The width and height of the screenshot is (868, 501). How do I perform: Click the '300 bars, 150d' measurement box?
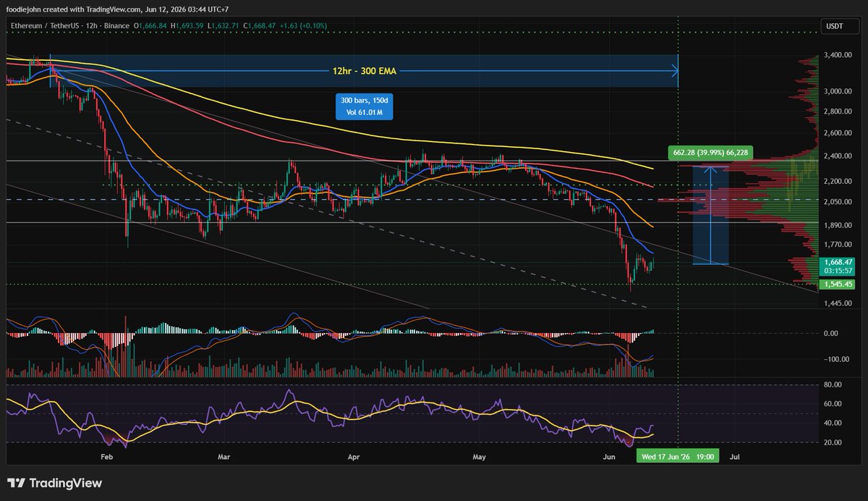(x=365, y=106)
